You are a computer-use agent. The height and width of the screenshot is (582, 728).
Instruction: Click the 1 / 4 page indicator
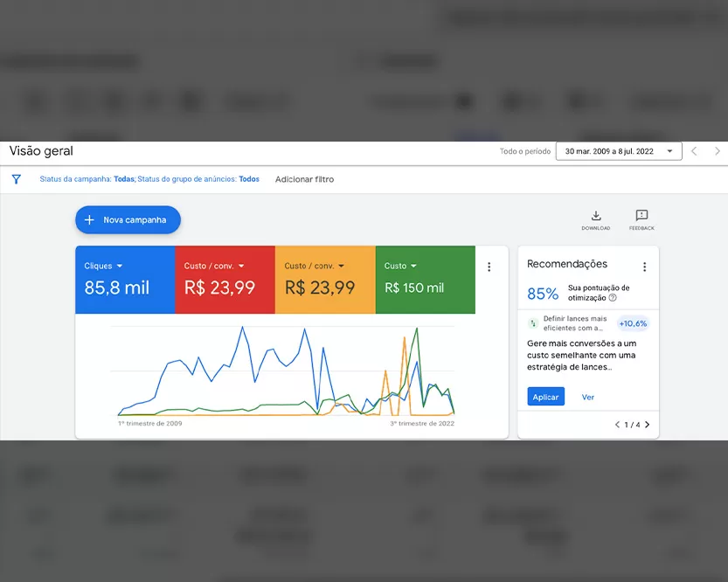(632, 425)
